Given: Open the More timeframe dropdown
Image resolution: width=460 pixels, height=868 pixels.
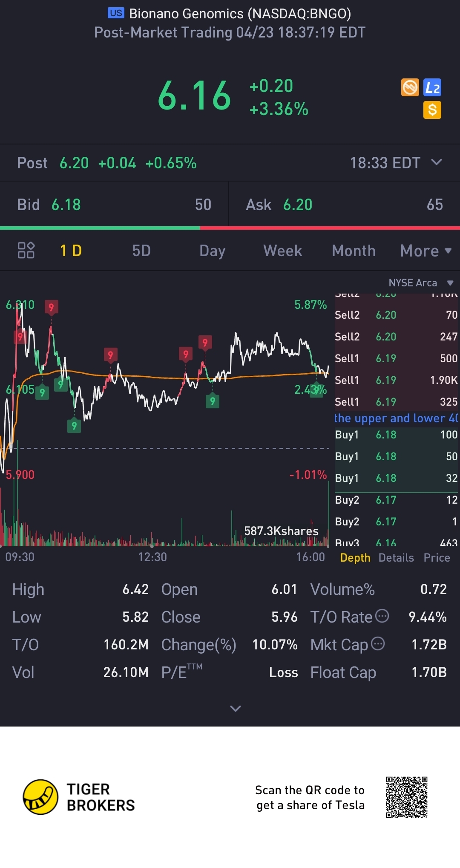Looking at the screenshot, I should coord(426,251).
